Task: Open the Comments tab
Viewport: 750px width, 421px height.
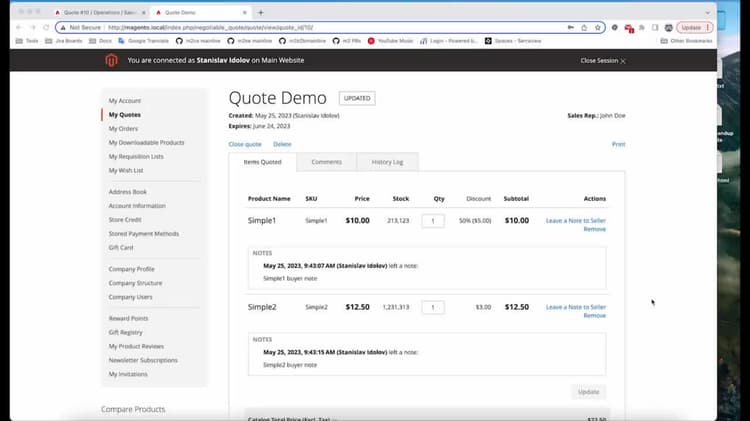Action: pos(327,162)
